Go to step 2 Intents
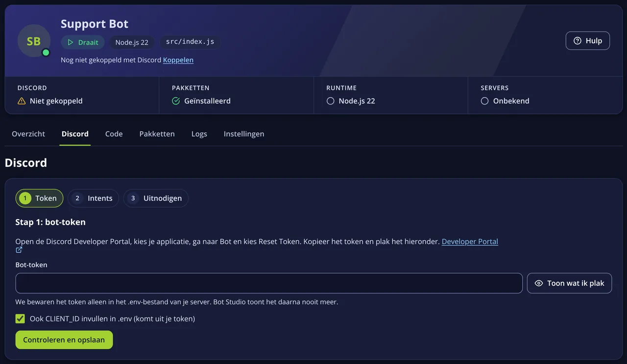Screen dimensions: 627x364 [94, 198]
